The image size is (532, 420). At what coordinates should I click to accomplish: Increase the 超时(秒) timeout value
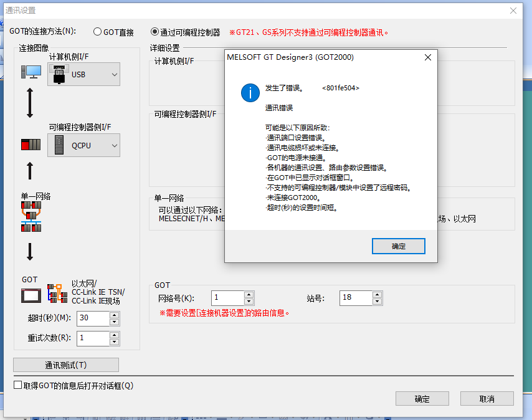point(114,315)
